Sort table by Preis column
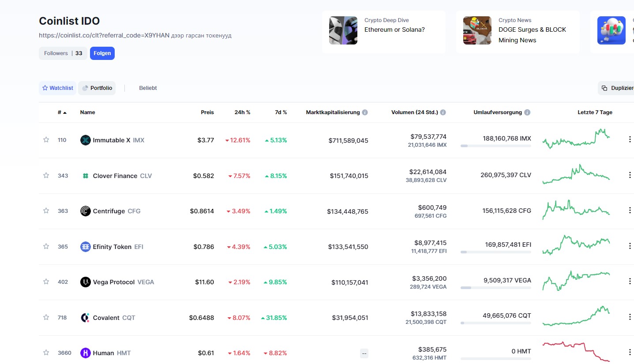The width and height of the screenshot is (634, 364). (207, 112)
